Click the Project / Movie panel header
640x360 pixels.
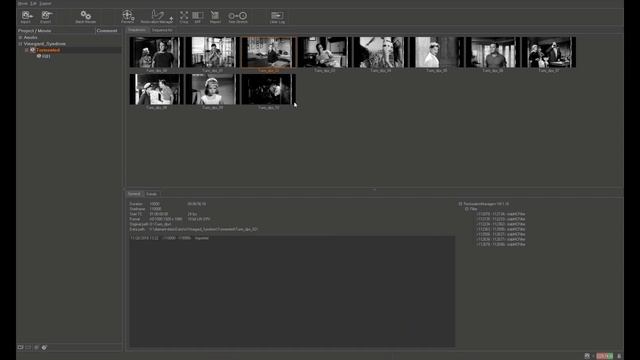35,31
